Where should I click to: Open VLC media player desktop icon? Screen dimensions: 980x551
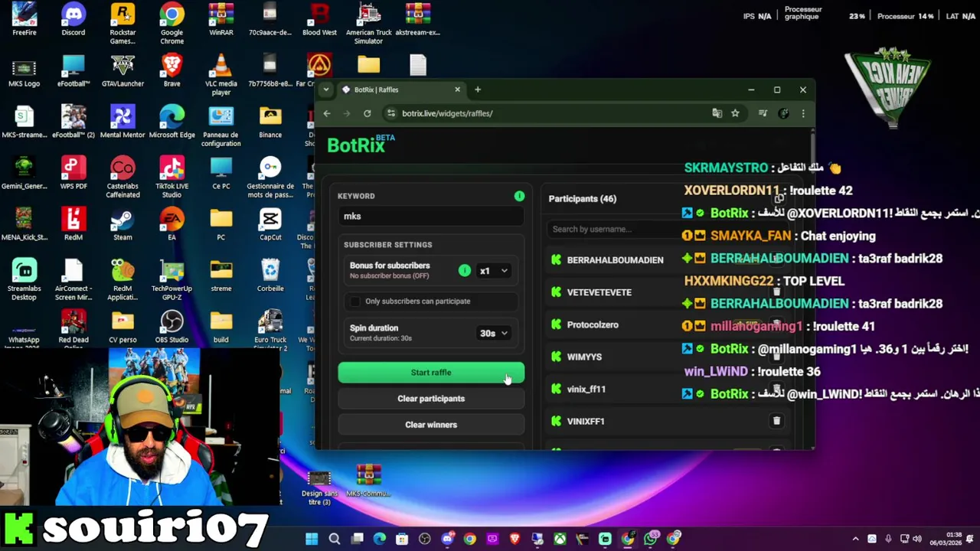point(221,75)
